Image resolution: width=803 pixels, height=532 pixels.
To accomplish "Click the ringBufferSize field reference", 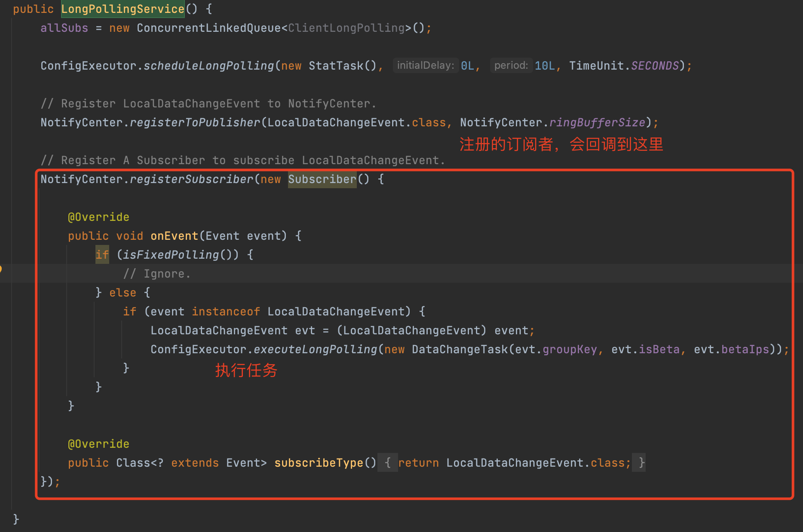I will pyautogui.click(x=597, y=122).
